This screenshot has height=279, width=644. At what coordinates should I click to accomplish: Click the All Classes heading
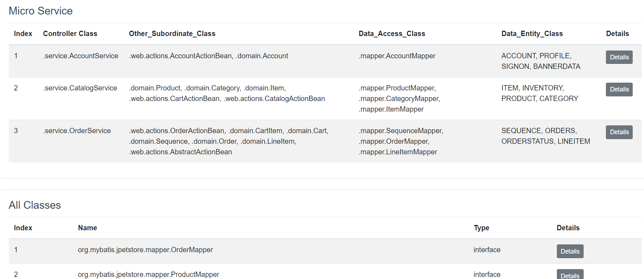coord(35,205)
